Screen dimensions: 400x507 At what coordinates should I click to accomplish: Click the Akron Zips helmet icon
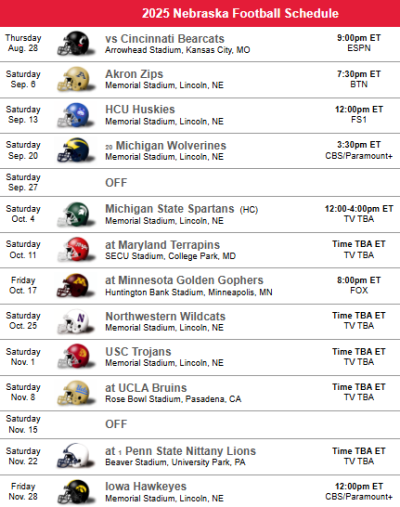[x=76, y=79]
